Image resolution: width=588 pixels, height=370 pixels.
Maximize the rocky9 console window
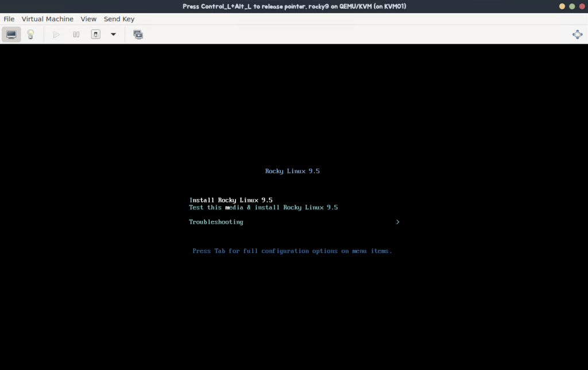[x=572, y=6]
